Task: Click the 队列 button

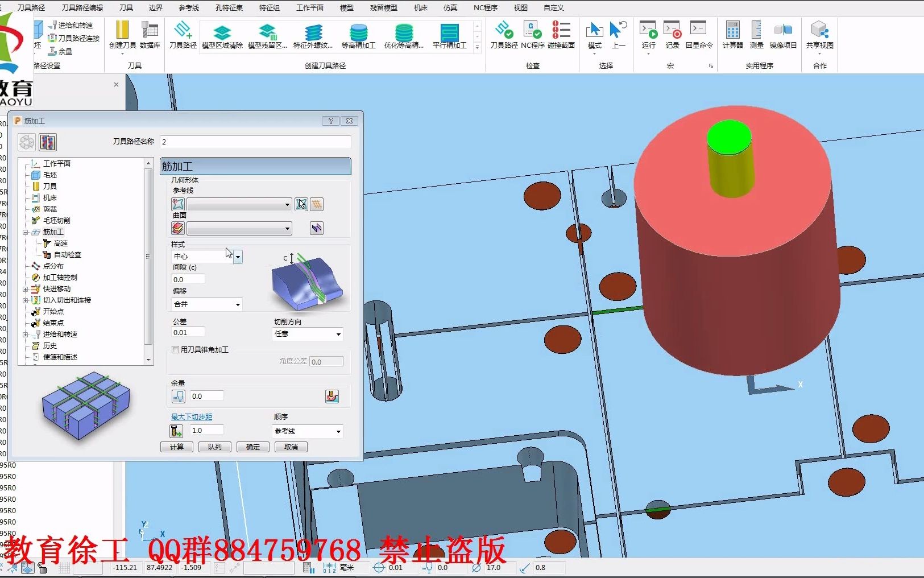Action: 215,447
